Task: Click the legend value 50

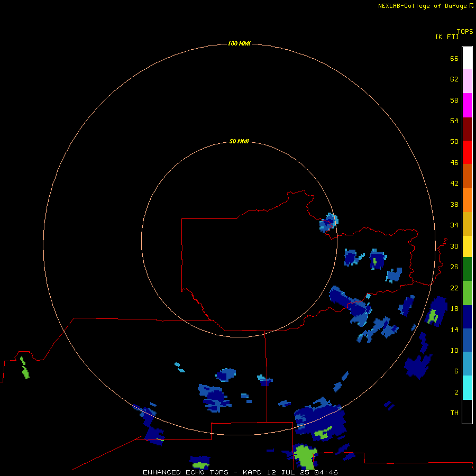Action: (454, 142)
